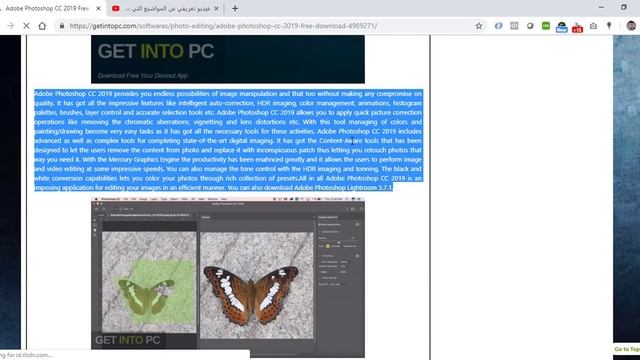Screen dimensions: 640x360
Task: Click the text 'Content-Aware' in the paragraph
Action: [x=340, y=141]
